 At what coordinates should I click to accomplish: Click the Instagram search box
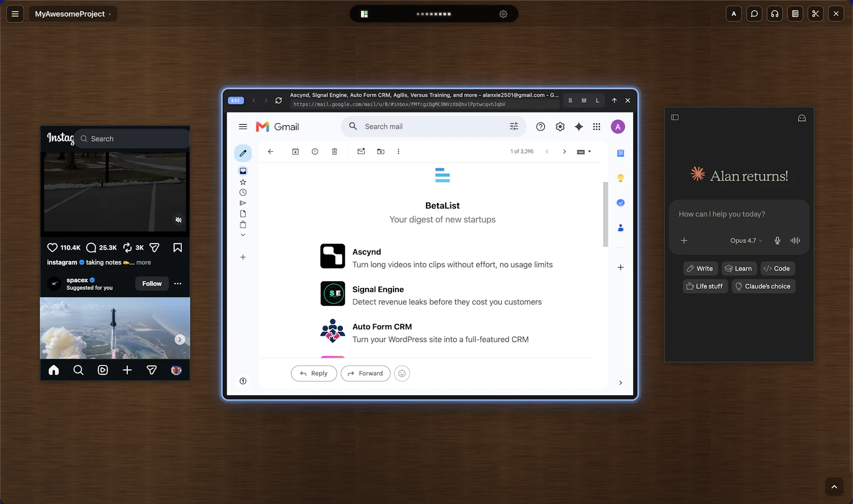click(x=132, y=139)
